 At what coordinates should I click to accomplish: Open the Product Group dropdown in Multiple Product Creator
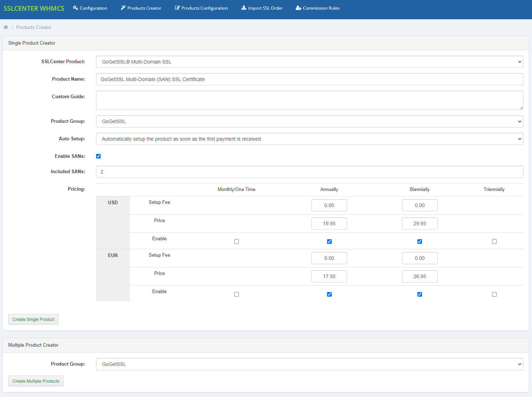(310, 364)
